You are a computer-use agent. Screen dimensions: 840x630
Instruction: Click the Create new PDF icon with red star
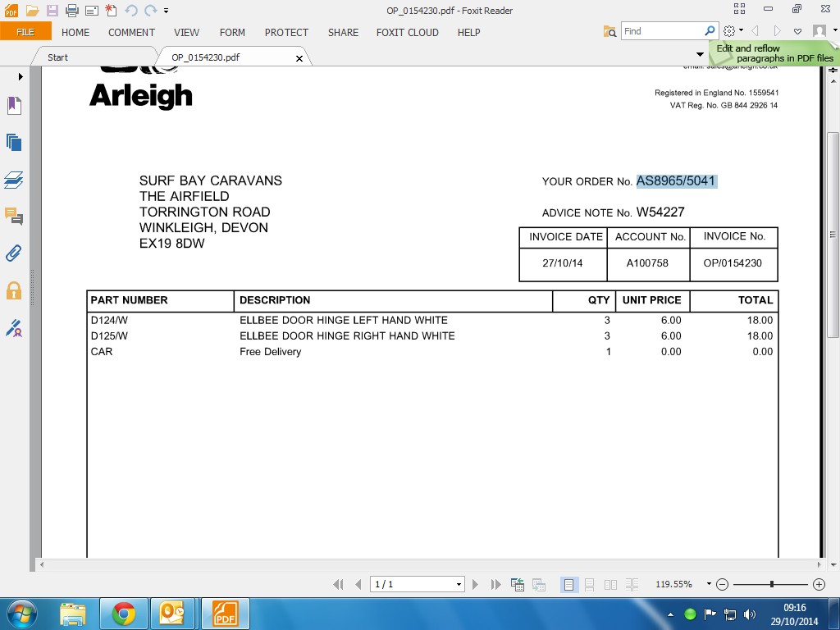[x=111, y=10]
